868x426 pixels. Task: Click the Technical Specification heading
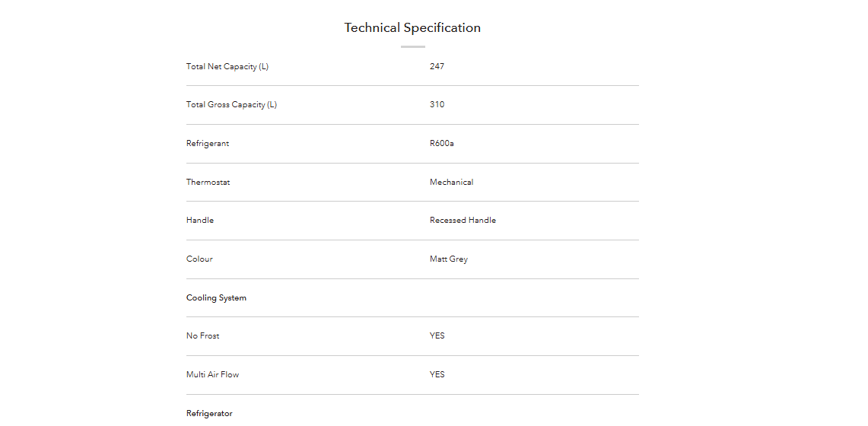pos(412,27)
